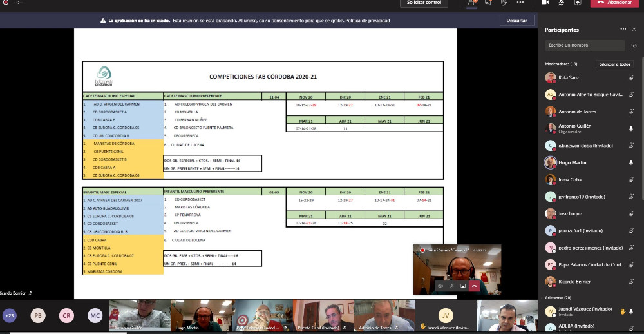644x334 pixels.
Task: Click the Silenciar a todos button
Action: coord(614,64)
